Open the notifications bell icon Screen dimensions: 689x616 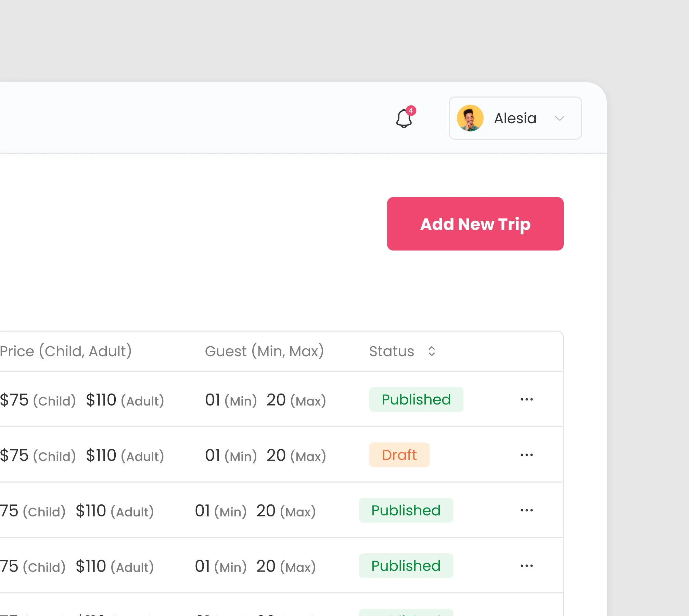pos(404,118)
